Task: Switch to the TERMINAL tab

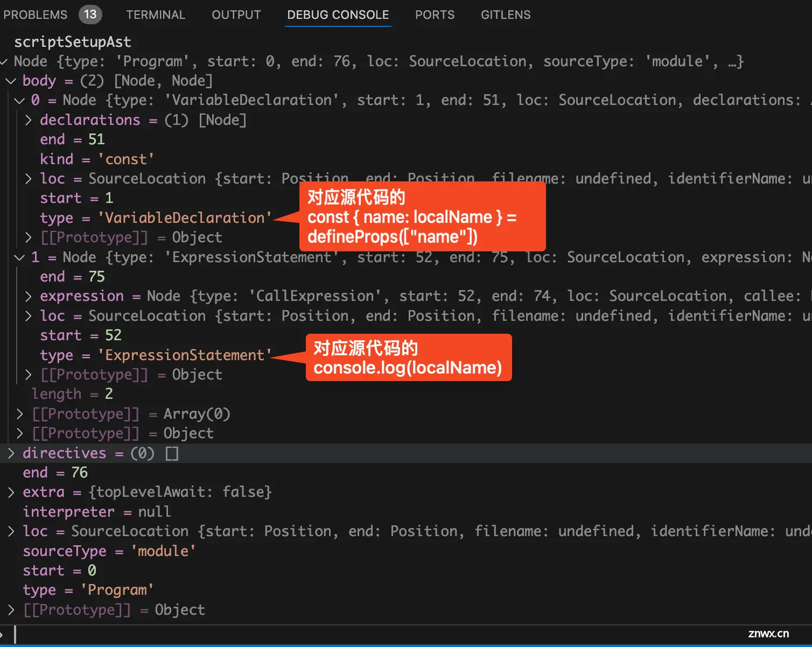Action: tap(156, 15)
